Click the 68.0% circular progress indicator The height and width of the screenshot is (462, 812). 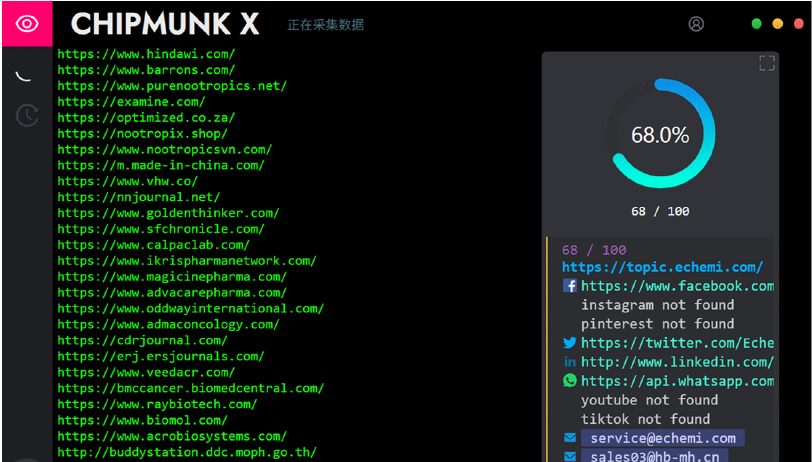(x=660, y=135)
